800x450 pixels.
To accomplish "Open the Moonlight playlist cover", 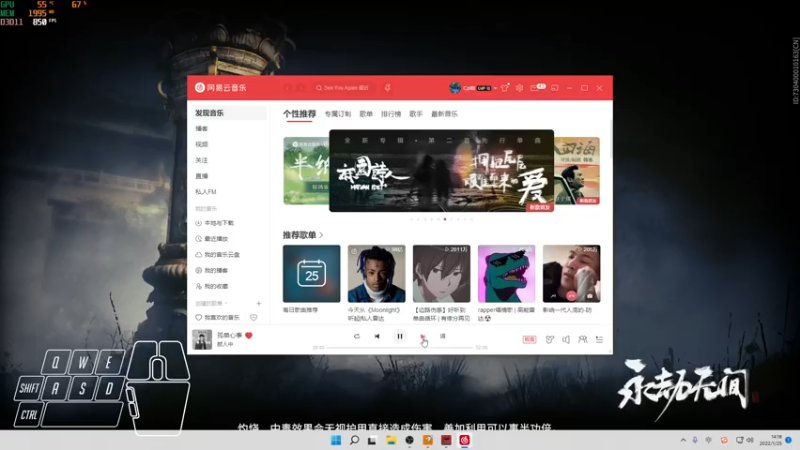I will [x=377, y=273].
